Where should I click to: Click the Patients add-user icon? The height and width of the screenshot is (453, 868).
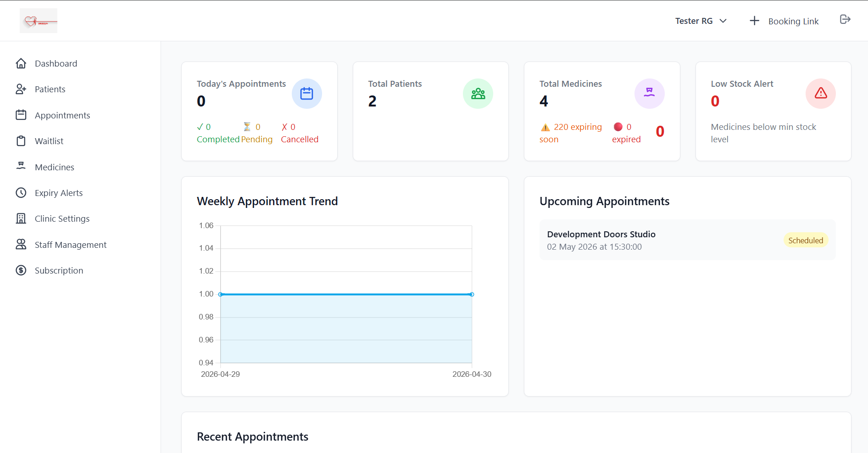click(x=21, y=89)
